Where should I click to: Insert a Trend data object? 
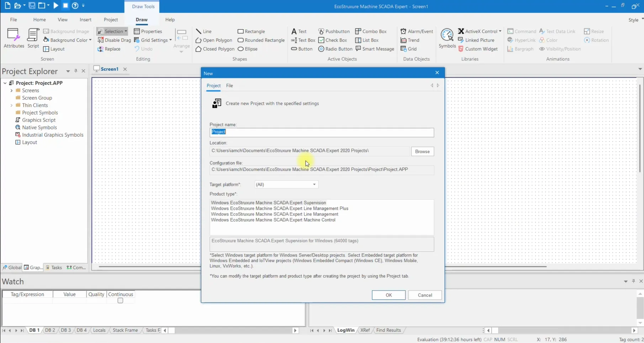click(410, 40)
